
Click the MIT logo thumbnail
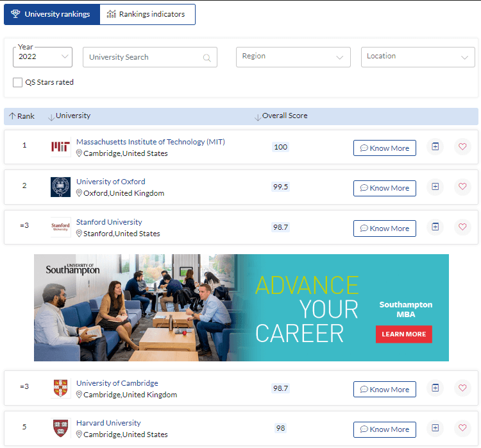(60, 147)
